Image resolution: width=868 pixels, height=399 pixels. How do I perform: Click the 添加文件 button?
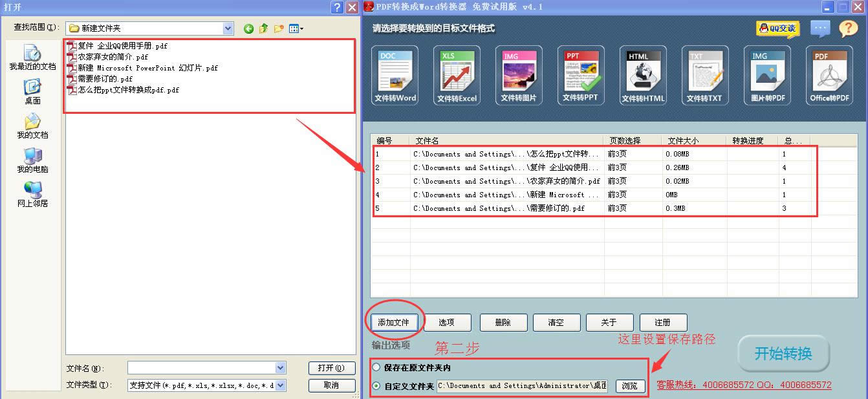(x=395, y=322)
